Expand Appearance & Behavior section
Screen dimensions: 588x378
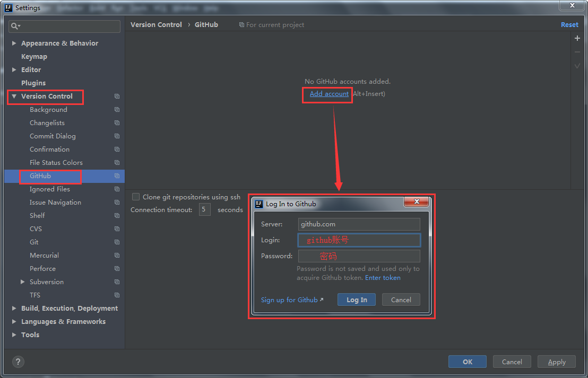pos(14,43)
